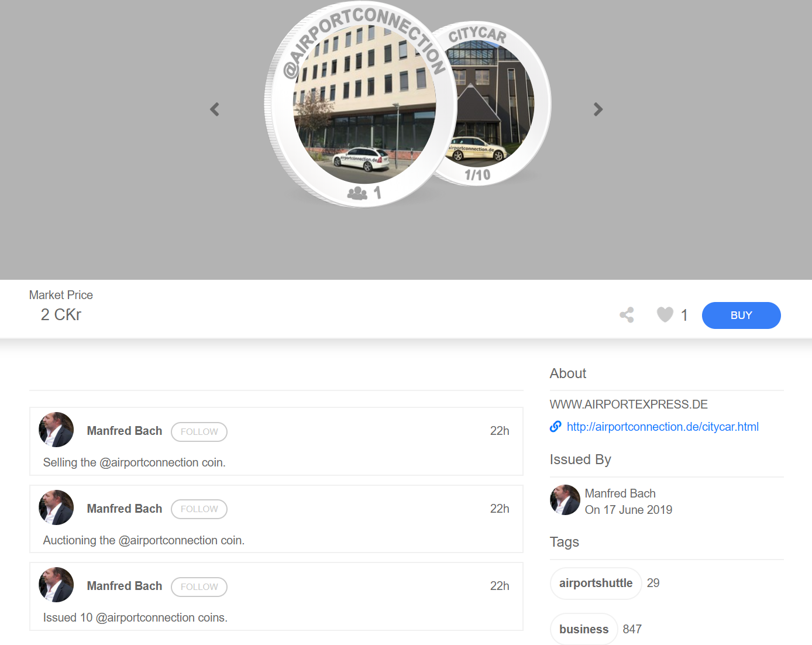
Task: Follow Manfred Bach on Auctioning post
Action: pyautogui.click(x=199, y=509)
